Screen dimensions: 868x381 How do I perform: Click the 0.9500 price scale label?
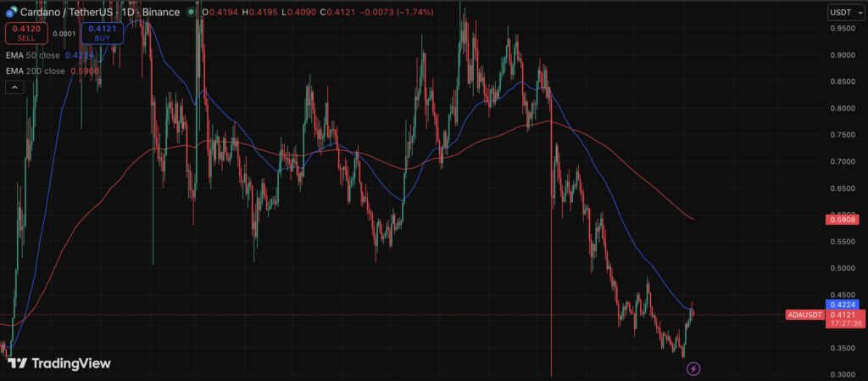(x=843, y=28)
